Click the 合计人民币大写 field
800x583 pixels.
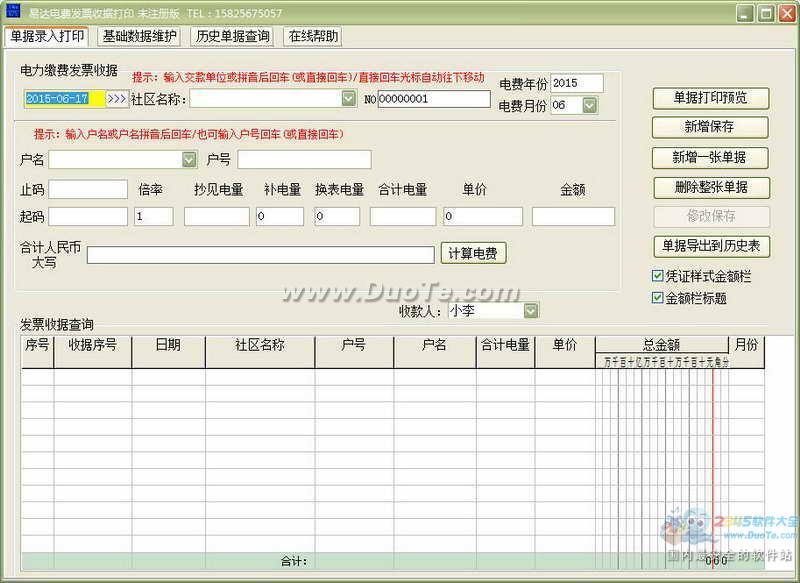coord(261,255)
